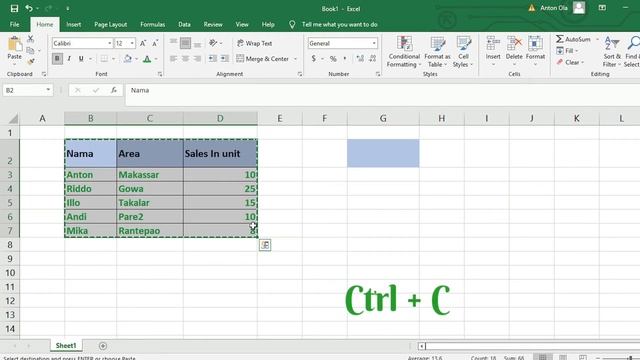640x360 pixels.
Task: Click the Borders icon
Action: point(104,59)
